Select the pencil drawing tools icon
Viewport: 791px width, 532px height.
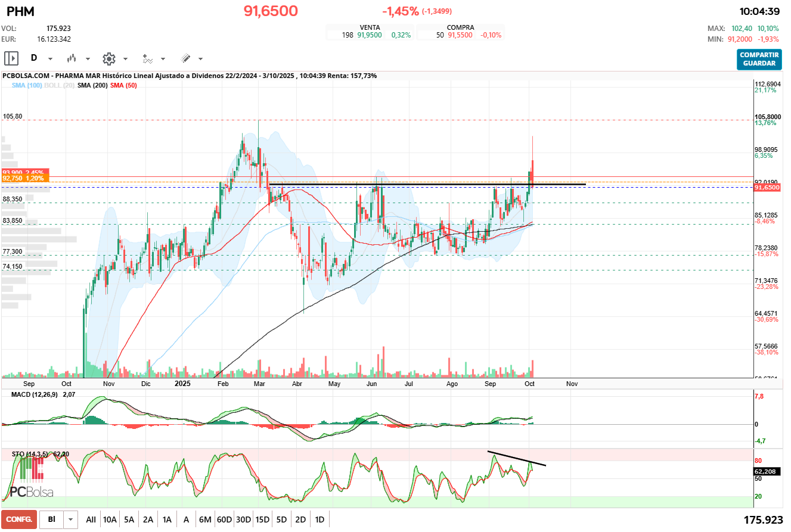[x=185, y=58]
